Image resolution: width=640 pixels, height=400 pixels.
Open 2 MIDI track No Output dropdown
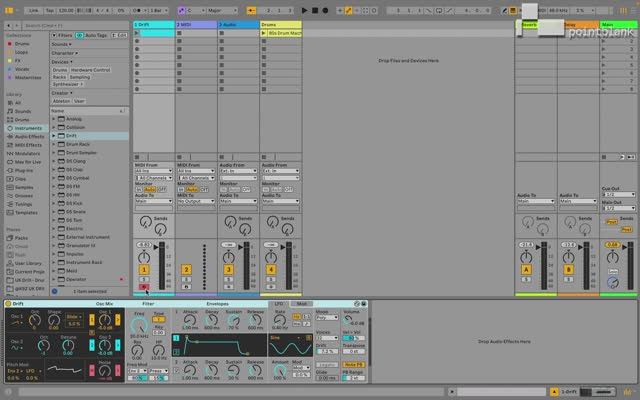pyautogui.click(x=196, y=201)
